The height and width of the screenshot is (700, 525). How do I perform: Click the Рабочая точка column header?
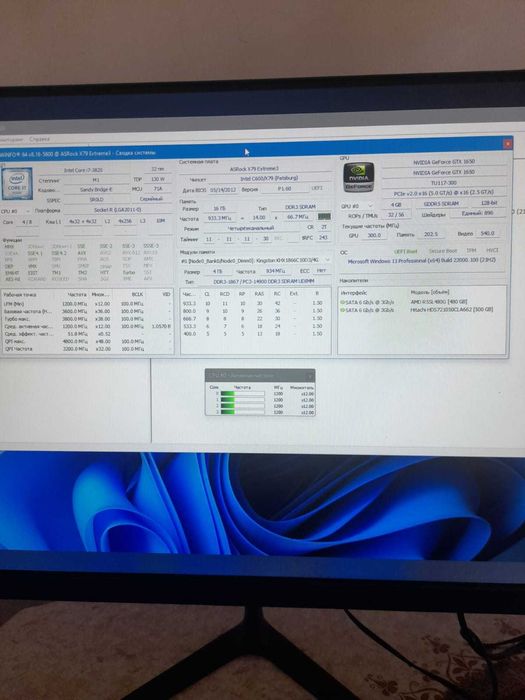tap(20, 295)
